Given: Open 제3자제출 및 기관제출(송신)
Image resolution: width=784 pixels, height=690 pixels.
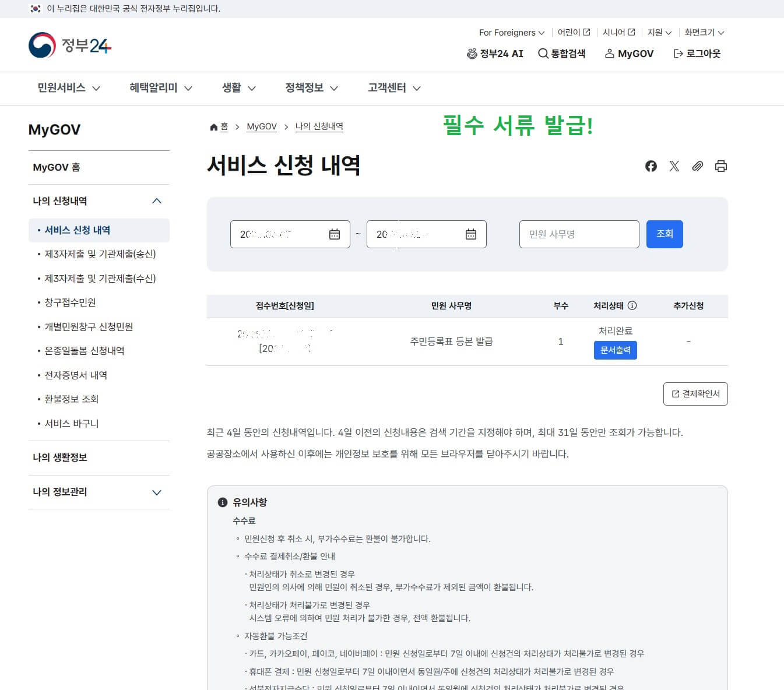Looking at the screenshot, I should 100,254.
